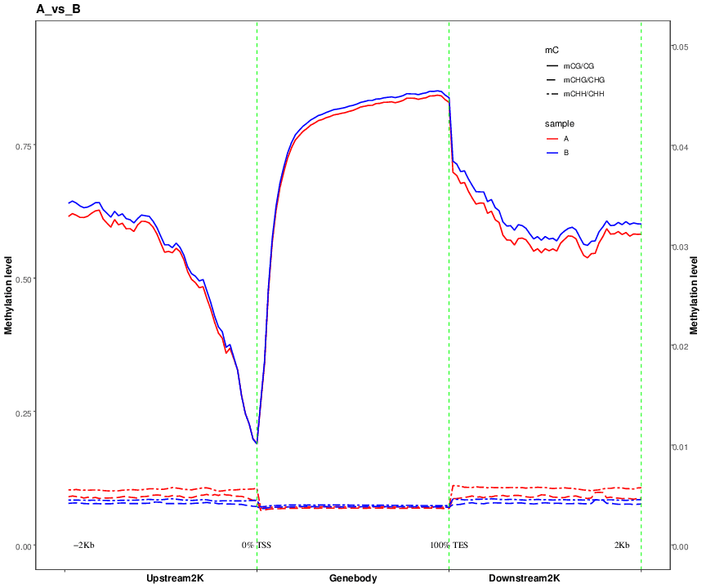Screen dimensions: 706x588
Task: Click the 0.50 left axis tick label
Action: point(24,280)
